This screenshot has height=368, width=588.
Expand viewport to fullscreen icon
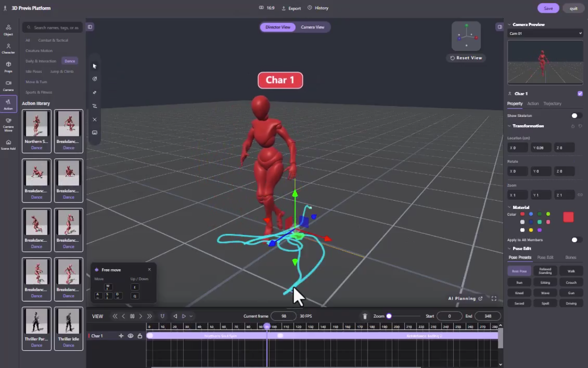pyautogui.click(x=494, y=299)
